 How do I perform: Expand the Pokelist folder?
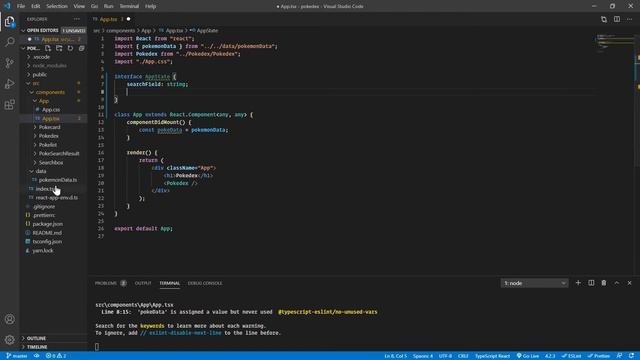[x=54, y=145]
